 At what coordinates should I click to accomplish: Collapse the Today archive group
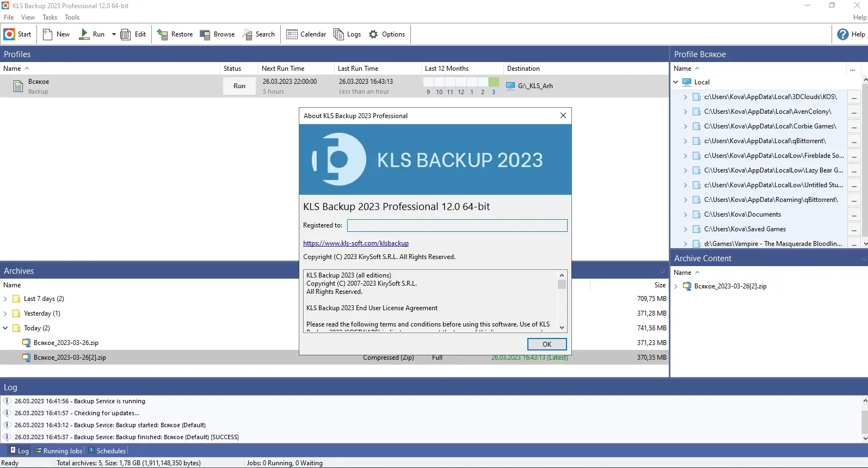[x=5, y=328]
